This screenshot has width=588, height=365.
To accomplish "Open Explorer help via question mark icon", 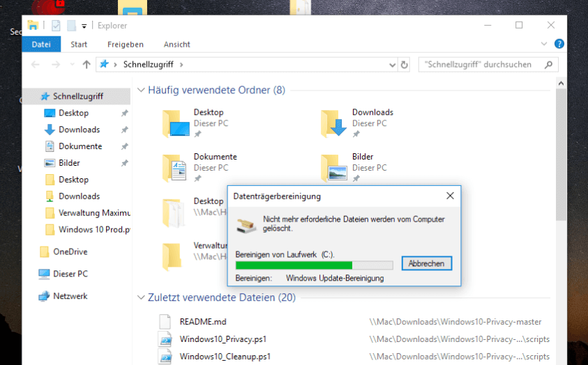I will [x=559, y=44].
